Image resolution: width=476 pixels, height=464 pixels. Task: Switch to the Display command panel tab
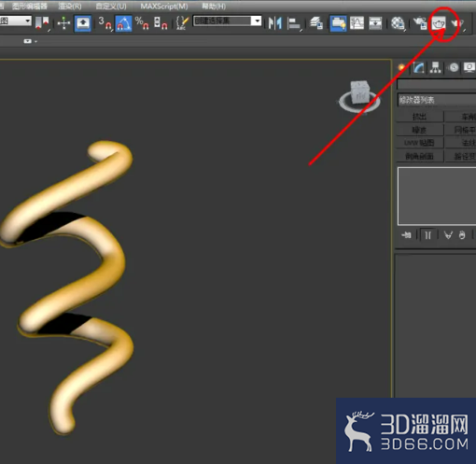[x=469, y=67]
